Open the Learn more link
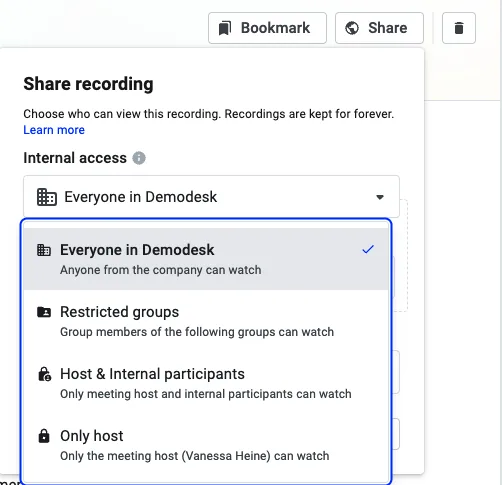 (x=54, y=130)
